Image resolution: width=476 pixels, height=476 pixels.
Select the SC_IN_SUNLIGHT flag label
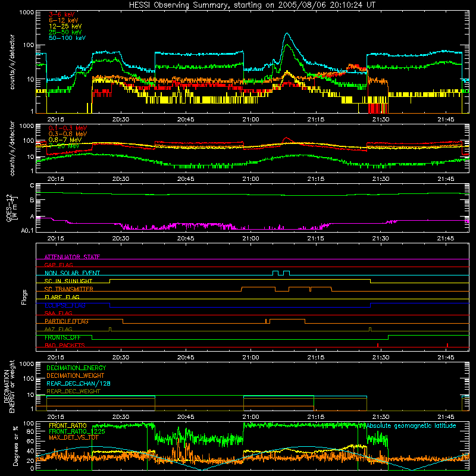(68, 281)
